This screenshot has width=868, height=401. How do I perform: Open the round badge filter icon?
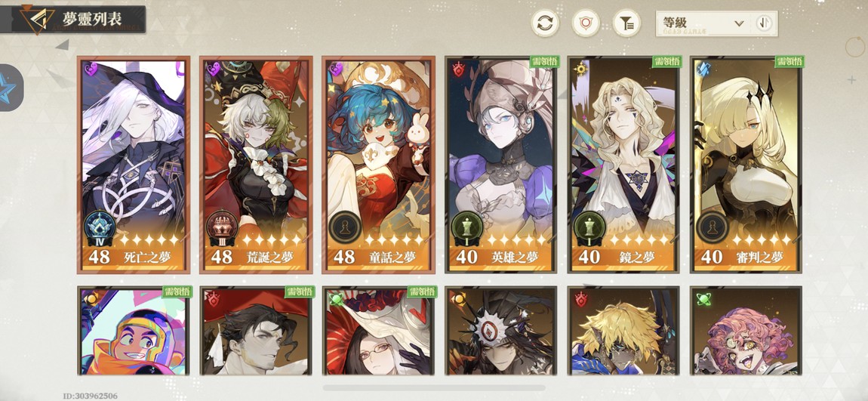pyautogui.click(x=586, y=23)
